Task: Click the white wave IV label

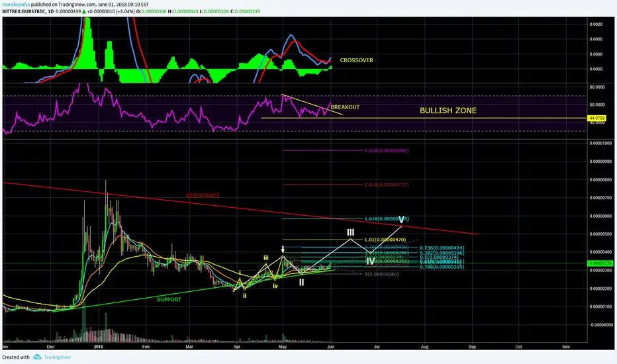Action: point(370,261)
